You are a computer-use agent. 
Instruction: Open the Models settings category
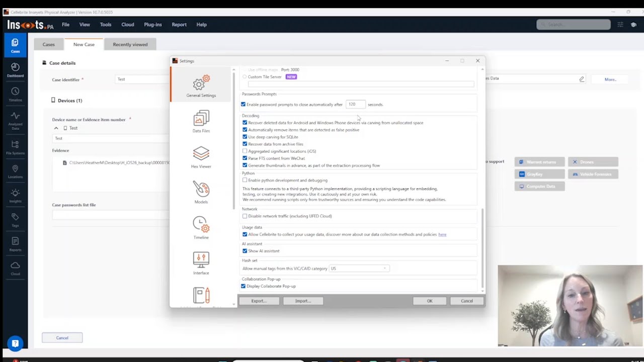point(201,193)
